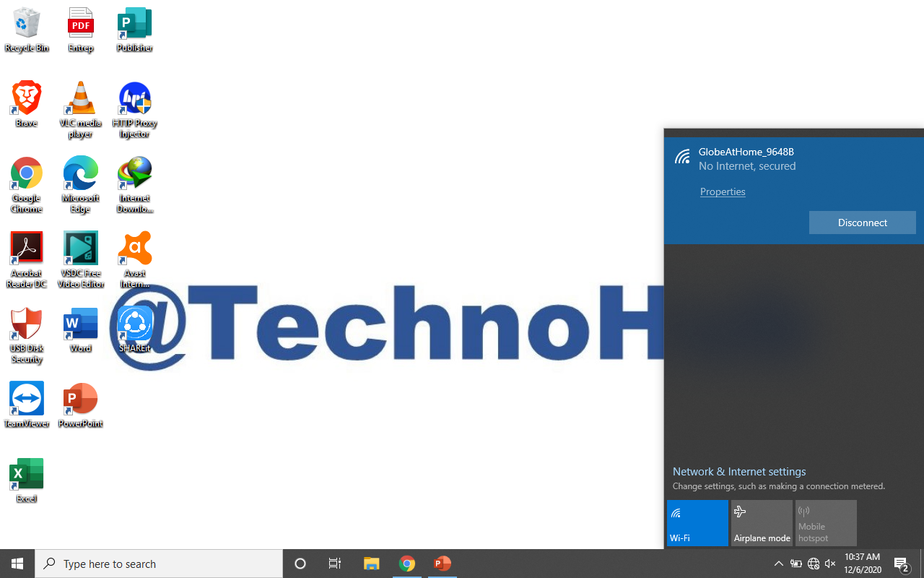Launch the Word desktop shortcut

[80, 329]
